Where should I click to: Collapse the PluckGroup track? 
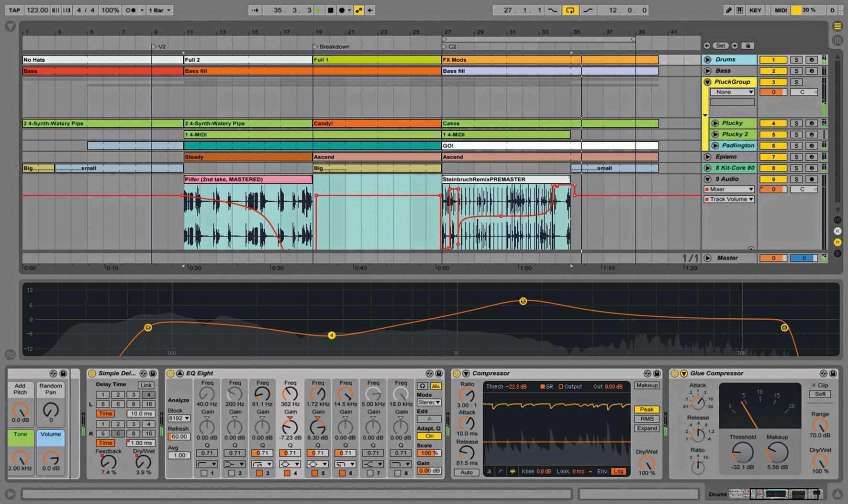[x=707, y=82]
